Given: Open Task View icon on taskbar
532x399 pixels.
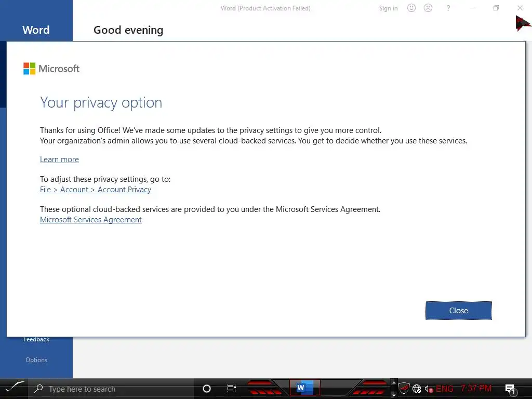Looking at the screenshot, I should (231, 389).
